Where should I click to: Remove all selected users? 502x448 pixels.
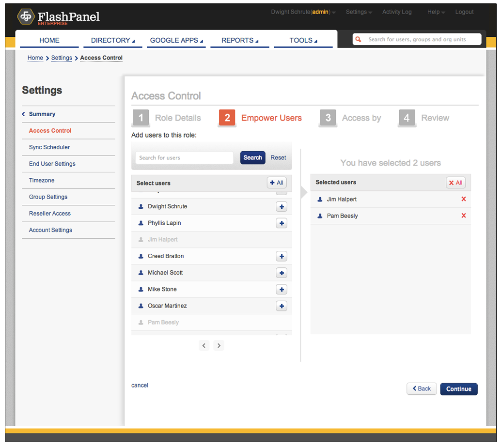455,183
